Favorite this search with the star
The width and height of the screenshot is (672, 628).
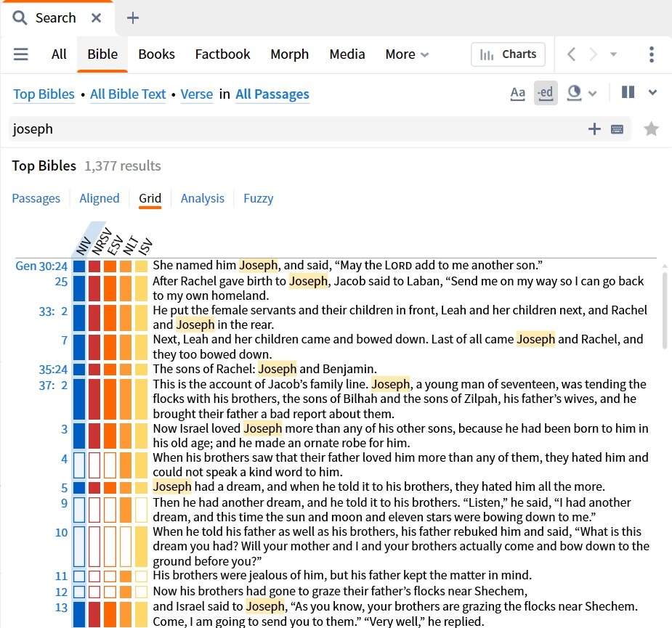[651, 129]
